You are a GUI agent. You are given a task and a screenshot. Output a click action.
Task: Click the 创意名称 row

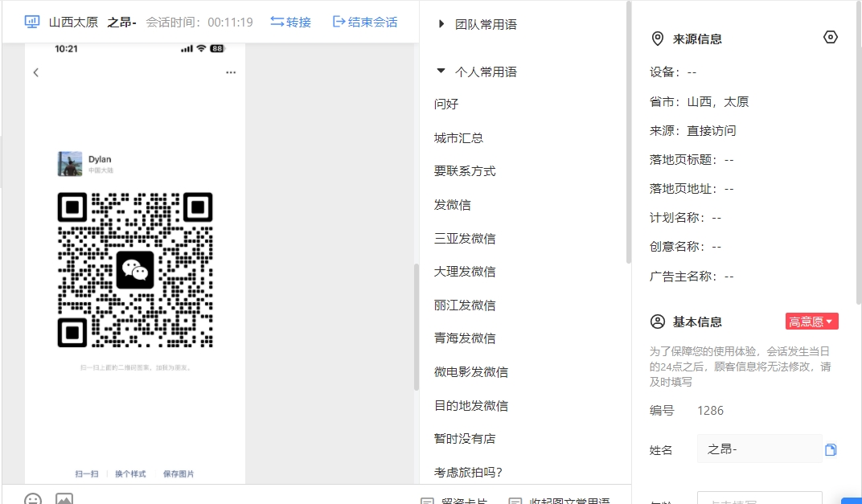tap(686, 246)
